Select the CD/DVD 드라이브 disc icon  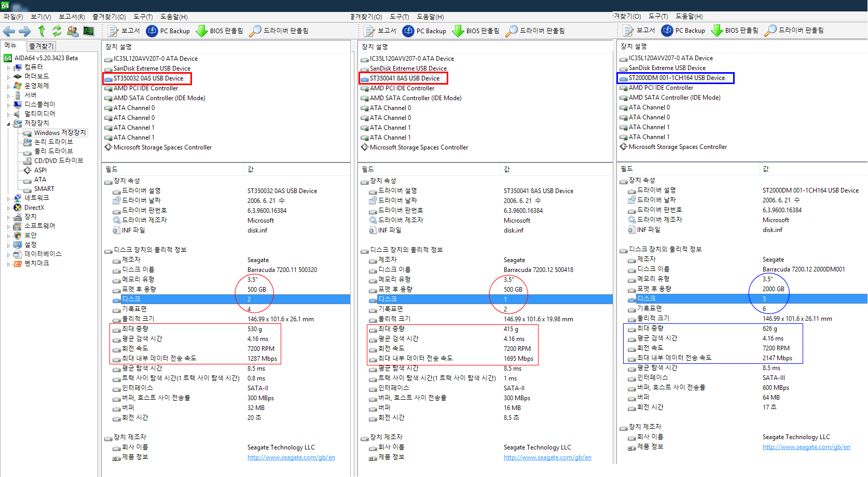click(x=27, y=160)
